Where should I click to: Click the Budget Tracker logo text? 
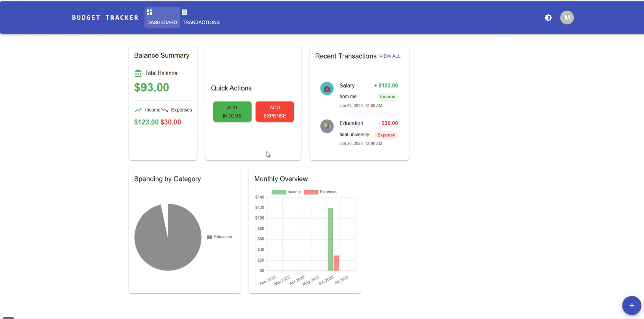105,18
